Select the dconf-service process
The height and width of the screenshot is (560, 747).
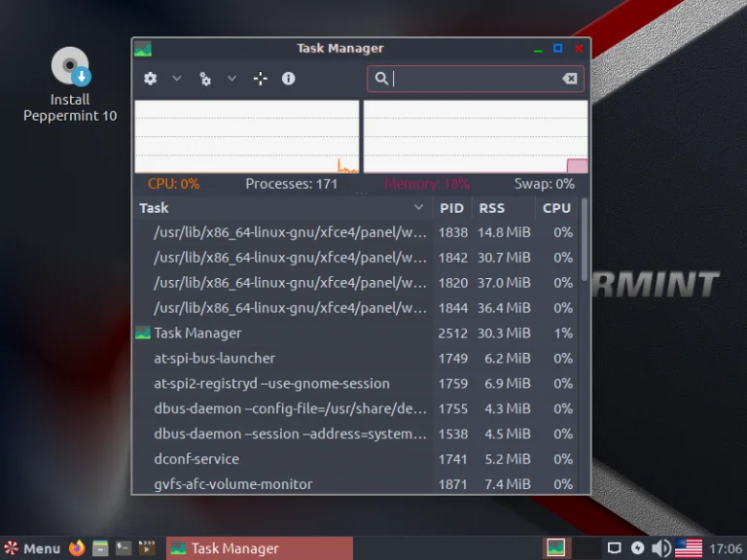click(282, 459)
